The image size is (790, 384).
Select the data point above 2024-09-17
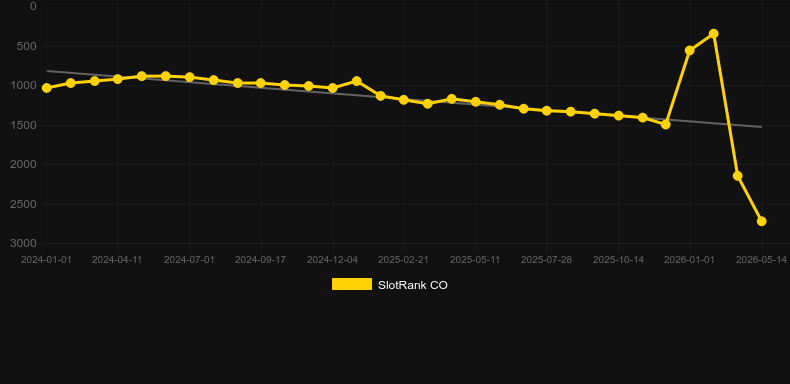260,83
